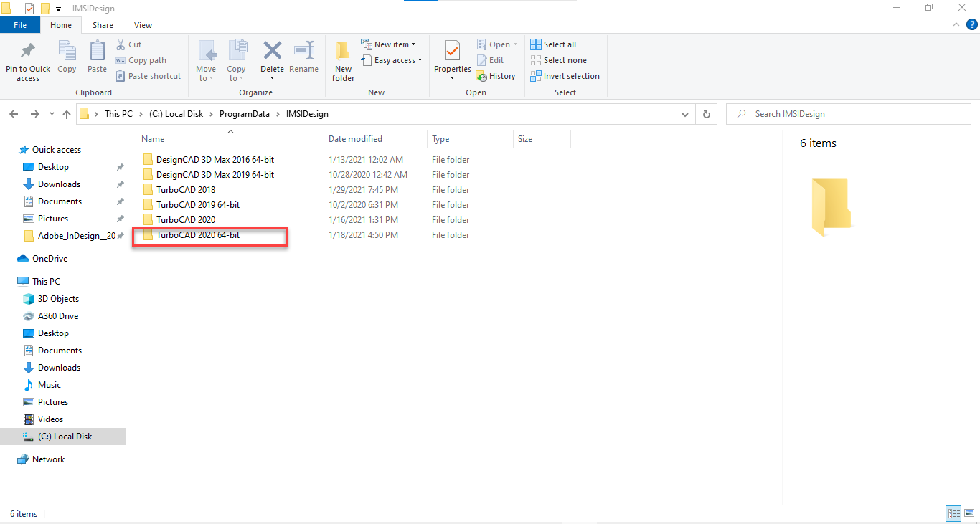Switch to the Share tab
Viewport: 980px width, 524px height.
[103, 25]
